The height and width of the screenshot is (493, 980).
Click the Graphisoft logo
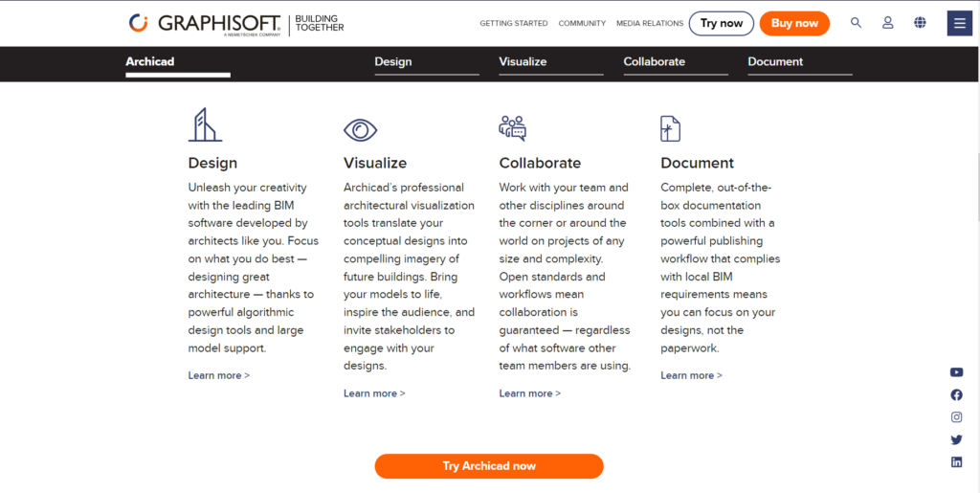[x=205, y=23]
